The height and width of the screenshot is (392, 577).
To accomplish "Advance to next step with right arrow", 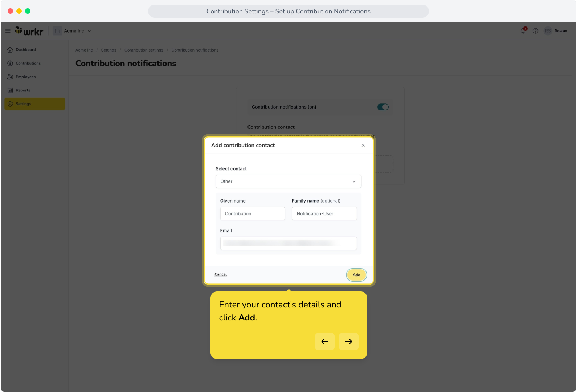I will point(349,342).
